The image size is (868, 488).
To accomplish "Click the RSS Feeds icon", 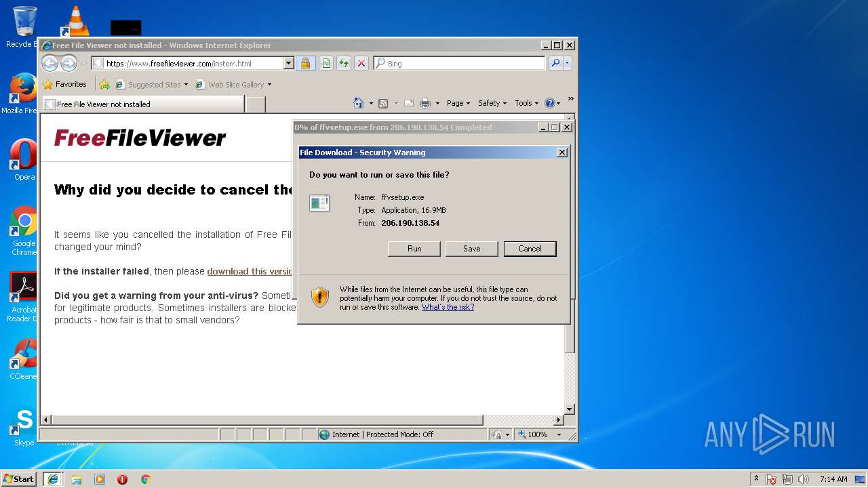I will pyautogui.click(x=383, y=103).
